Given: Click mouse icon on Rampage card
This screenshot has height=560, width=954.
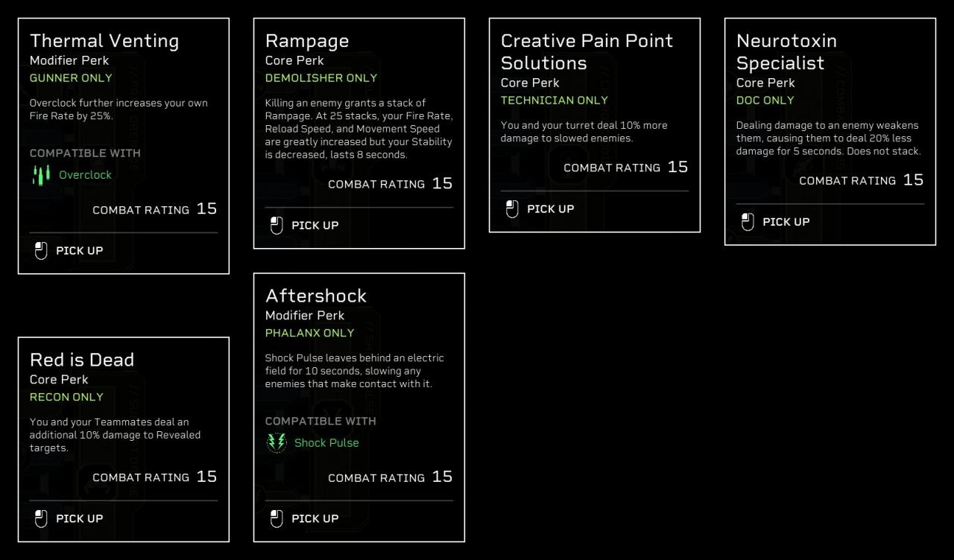Looking at the screenshot, I should [x=277, y=226].
